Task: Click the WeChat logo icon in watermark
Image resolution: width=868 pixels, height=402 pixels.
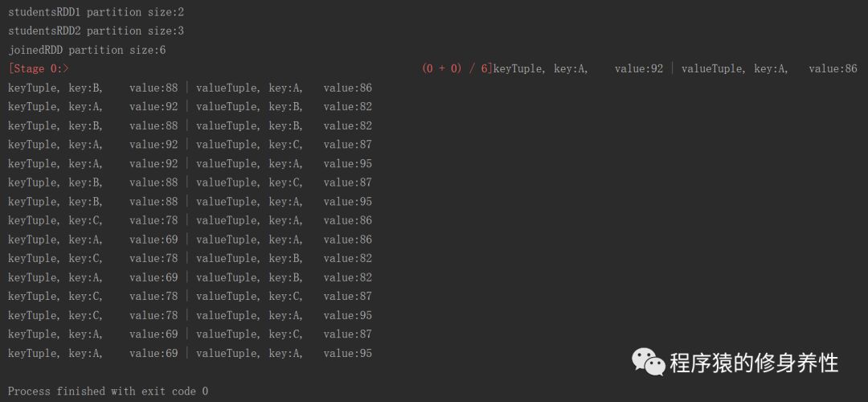Action: click(648, 361)
